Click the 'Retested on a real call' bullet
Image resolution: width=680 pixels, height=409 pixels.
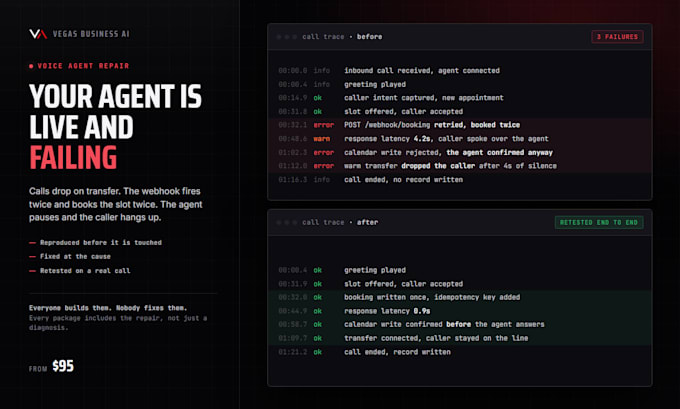(x=80, y=271)
